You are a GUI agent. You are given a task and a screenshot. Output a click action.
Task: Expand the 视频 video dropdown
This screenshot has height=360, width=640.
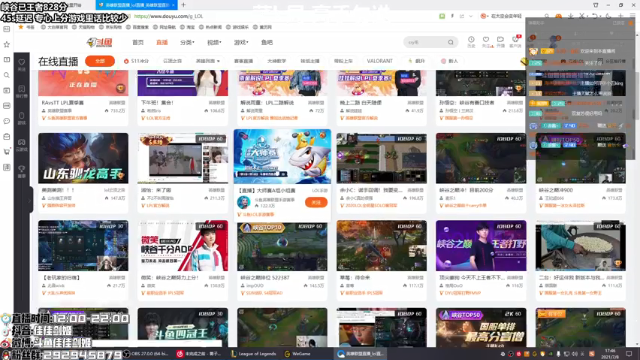click(x=214, y=42)
